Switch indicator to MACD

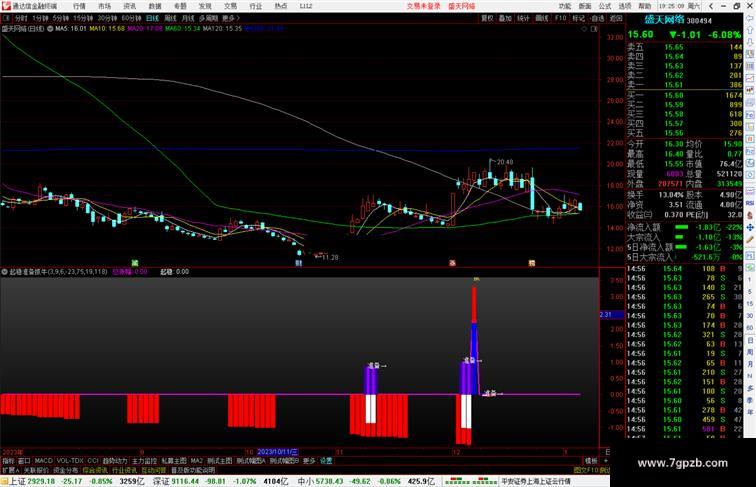(x=43, y=461)
